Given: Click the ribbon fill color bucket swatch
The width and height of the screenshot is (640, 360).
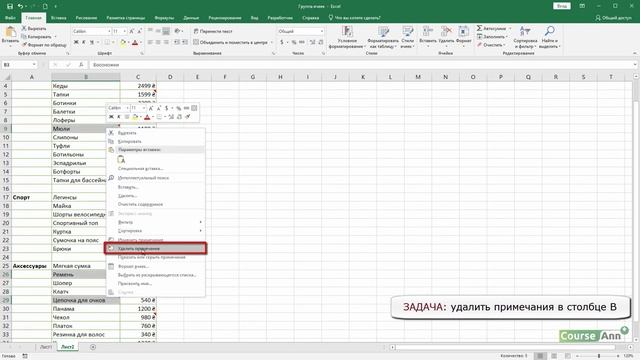Looking at the screenshot, I should pyautogui.click(x=123, y=42).
